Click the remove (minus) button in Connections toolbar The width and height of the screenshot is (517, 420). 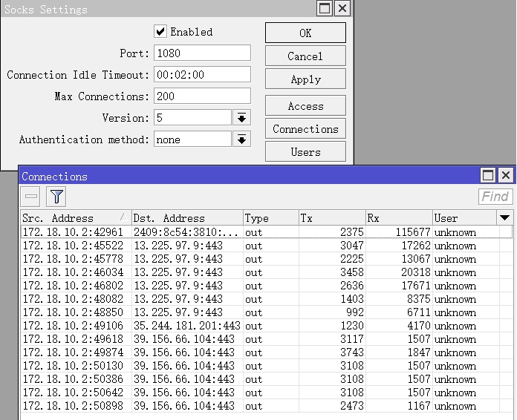click(x=31, y=197)
